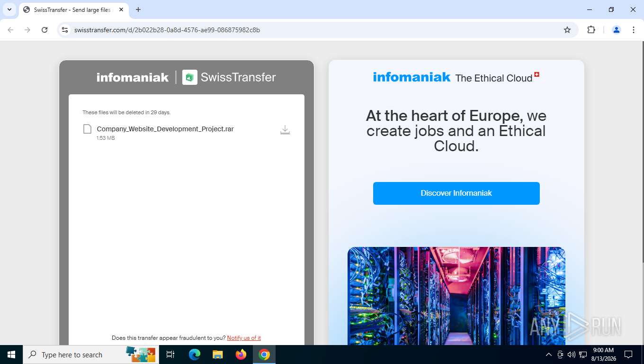Click the 'At the heart of Europe' heading
Image resolution: width=644 pixels, height=364 pixels.
click(456, 131)
